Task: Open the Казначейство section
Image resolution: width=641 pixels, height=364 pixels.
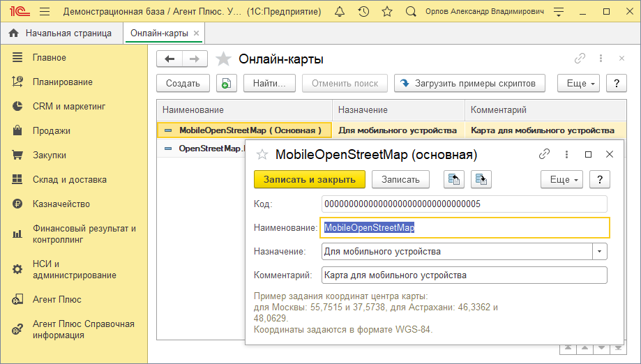Action: [61, 204]
